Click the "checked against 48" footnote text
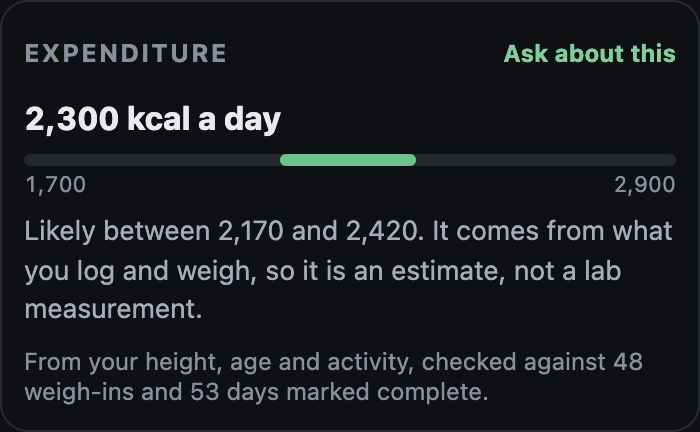Image resolution: width=700 pixels, height=432 pixels. click(532, 362)
